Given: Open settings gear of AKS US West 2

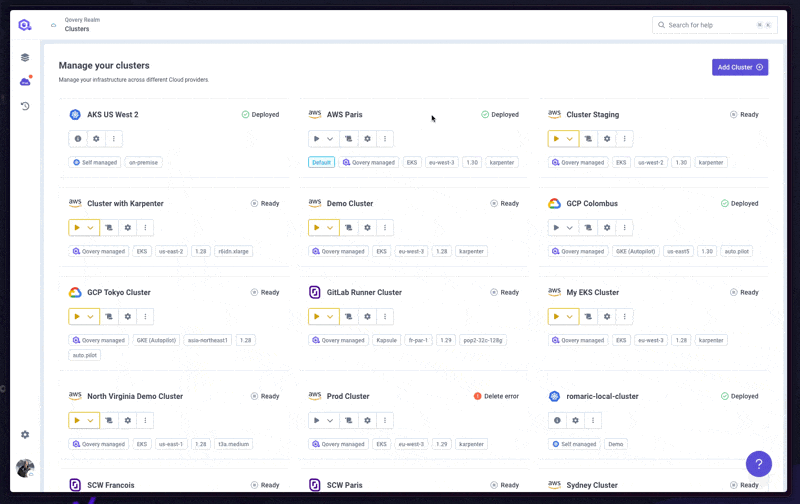Looking at the screenshot, I should pos(96,139).
